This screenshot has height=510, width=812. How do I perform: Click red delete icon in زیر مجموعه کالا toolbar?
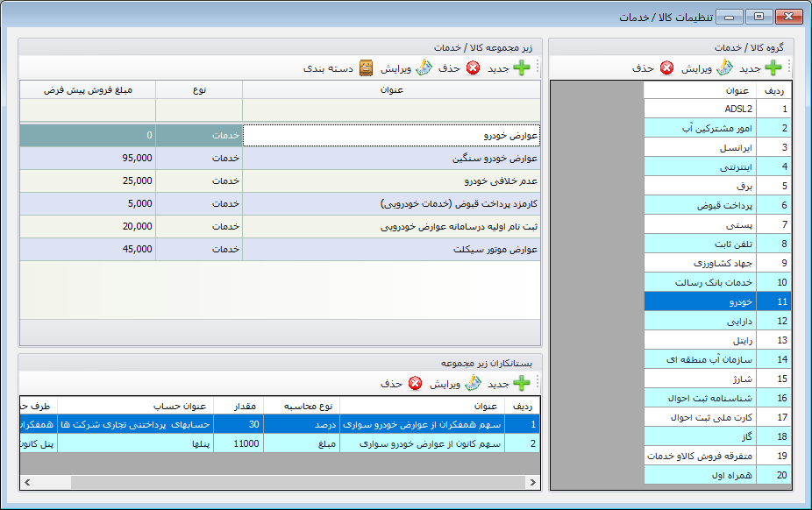[x=474, y=67]
